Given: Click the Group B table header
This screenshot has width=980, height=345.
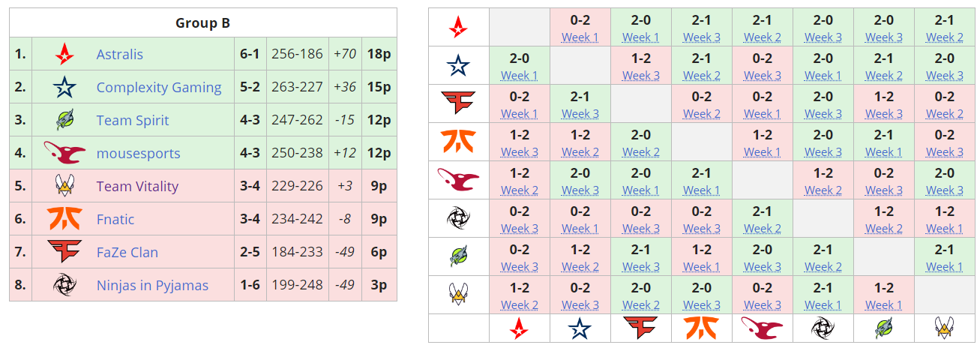Looking at the screenshot, I should (202, 23).
